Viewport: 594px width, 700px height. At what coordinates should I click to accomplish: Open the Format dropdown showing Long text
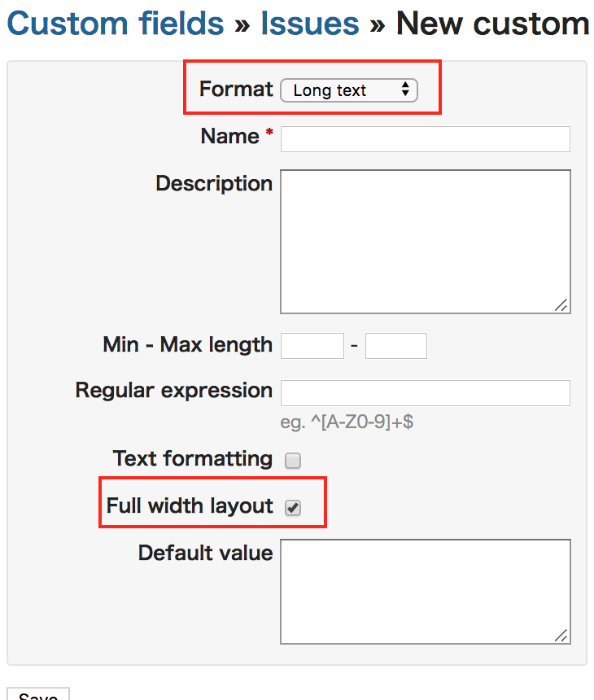click(349, 90)
